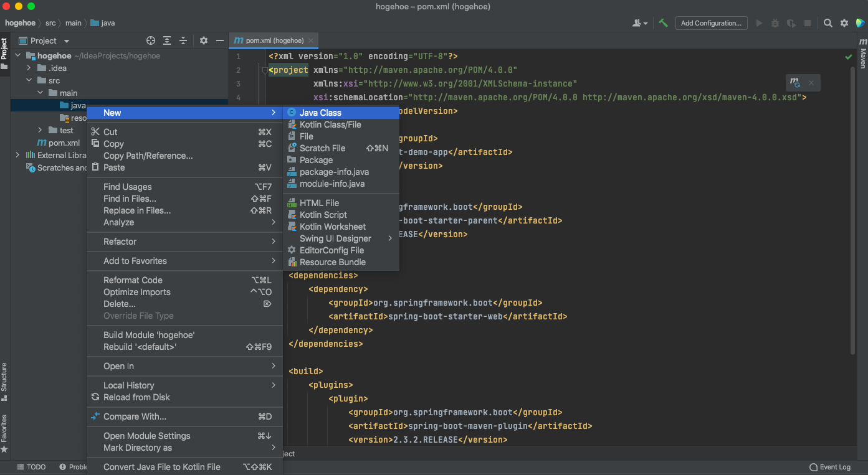Image resolution: width=868 pixels, height=475 pixels.
Task: Pick Package in the New submenu
Action: click(x=341, y=160)
